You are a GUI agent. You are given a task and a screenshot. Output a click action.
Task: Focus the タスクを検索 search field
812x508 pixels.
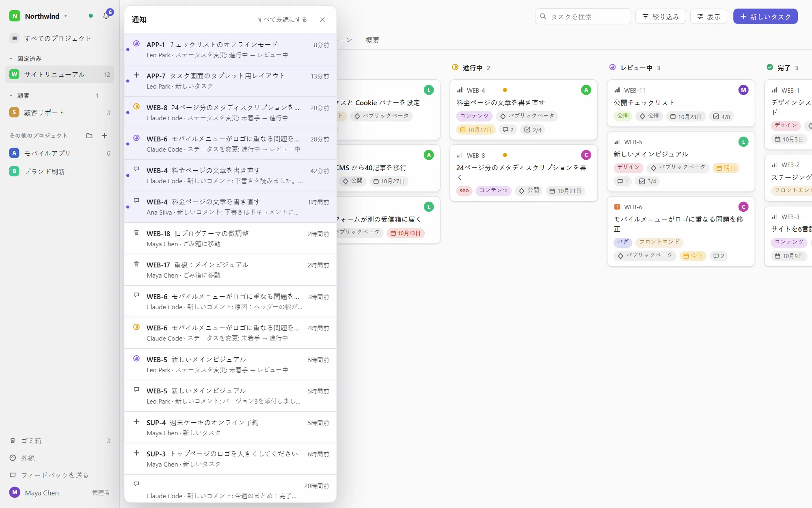(x=583, y=17)
